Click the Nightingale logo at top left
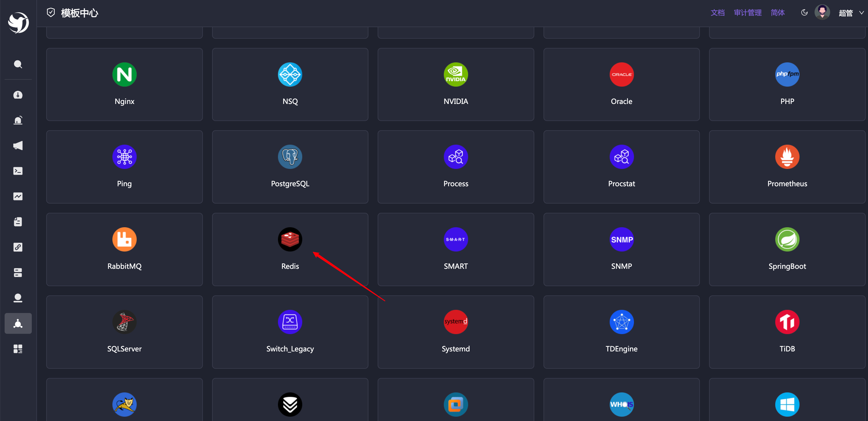The height and width of the screenshot is (421, 868). click(x=18, y=23)
